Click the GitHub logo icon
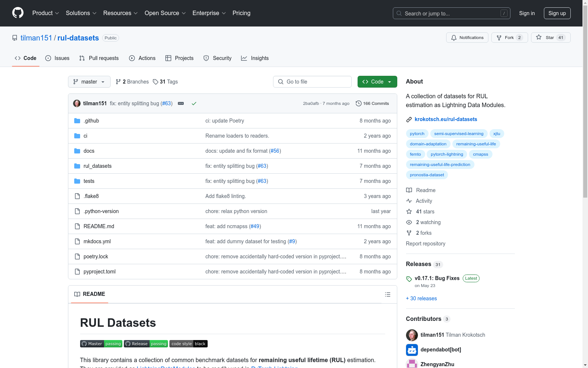Image resolution: width=588 pixels, height=368 pixels. (x=18, y=13)
